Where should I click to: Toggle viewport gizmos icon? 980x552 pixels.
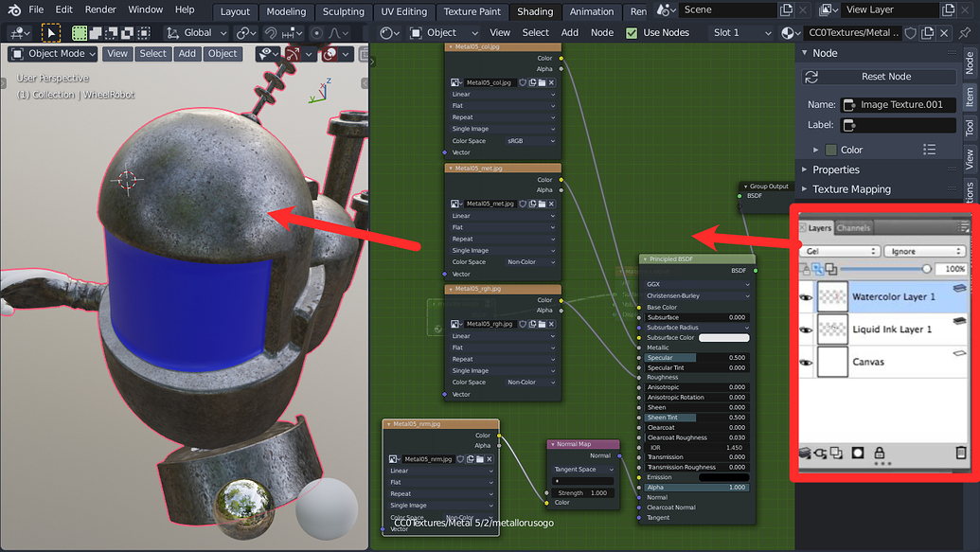pyautogui.click(x=293, y=54)
